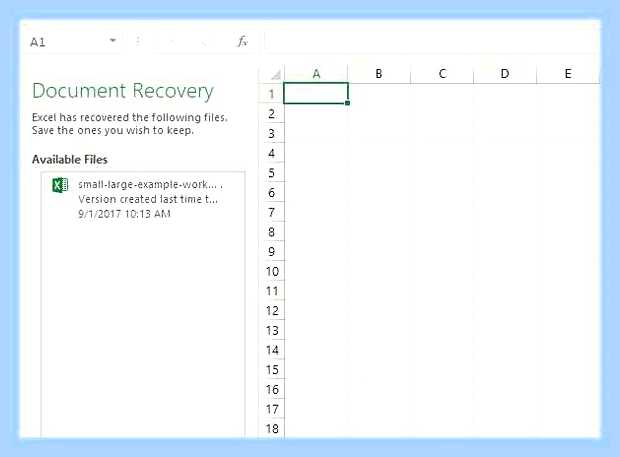Select row 16 header
The image size is (620, 457).
[272, 389]
